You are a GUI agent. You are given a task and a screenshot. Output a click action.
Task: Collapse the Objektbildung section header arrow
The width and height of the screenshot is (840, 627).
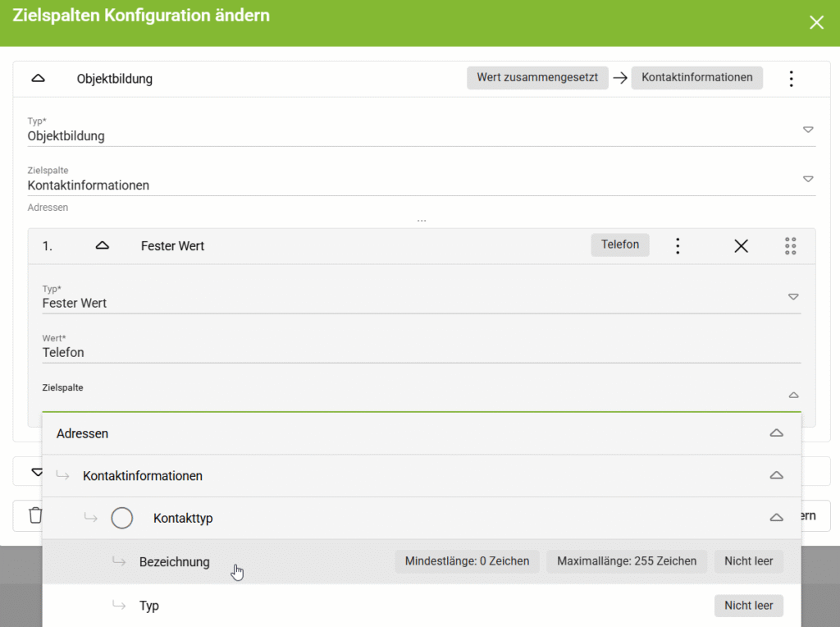[38, 78]
